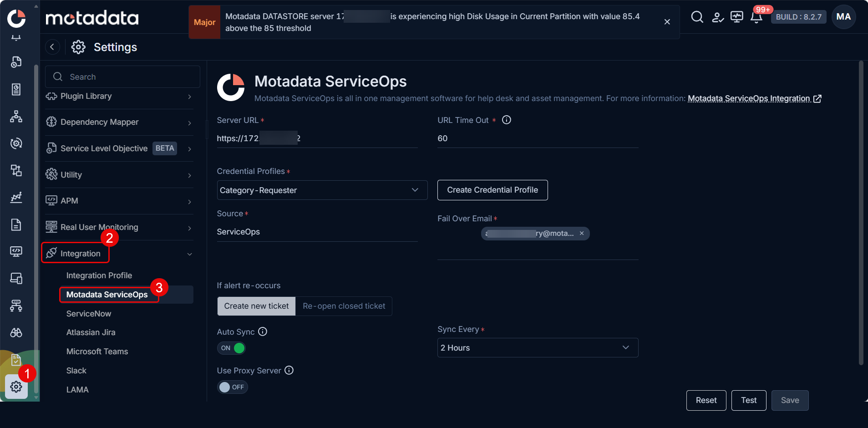Click the Plugin Library puzzle icon
This screenshot has height=428, width=868.
[51, 96]
